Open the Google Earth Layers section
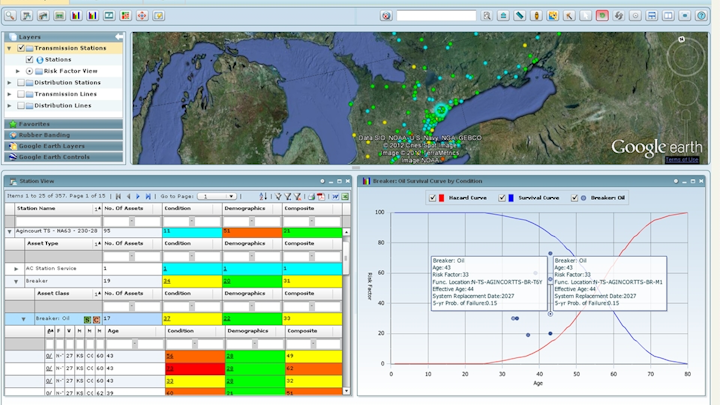 [x=64, y=146]
